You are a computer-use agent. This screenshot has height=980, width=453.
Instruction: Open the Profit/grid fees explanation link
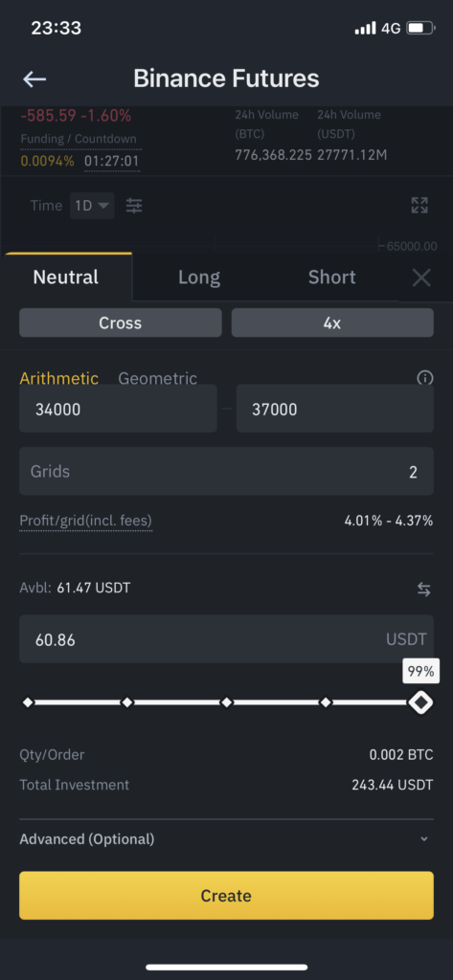tap(86, 520)
